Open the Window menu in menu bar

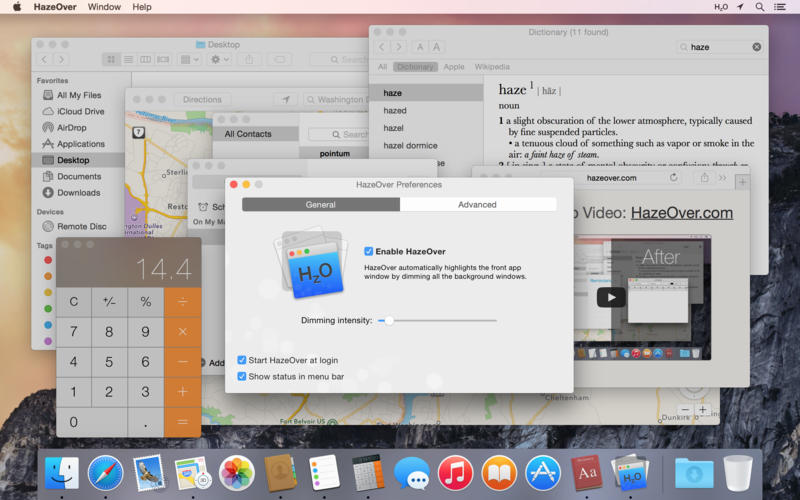pyautogui.click(x=104, y=7)
